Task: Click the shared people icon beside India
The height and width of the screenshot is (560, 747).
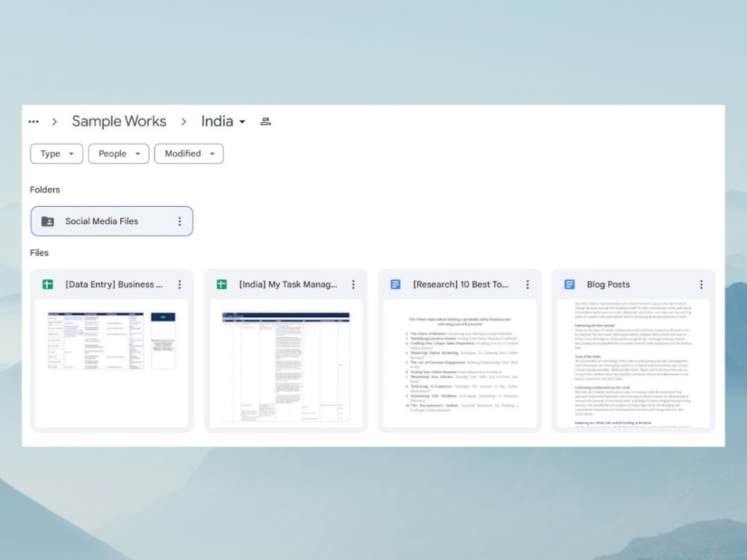Action: click(265, 122)
